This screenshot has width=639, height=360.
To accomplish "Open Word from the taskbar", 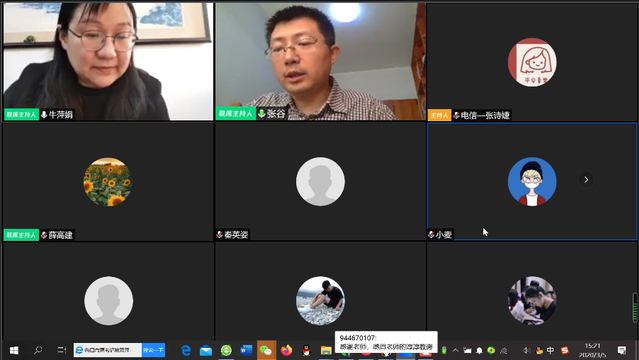I will click(246, 350).
